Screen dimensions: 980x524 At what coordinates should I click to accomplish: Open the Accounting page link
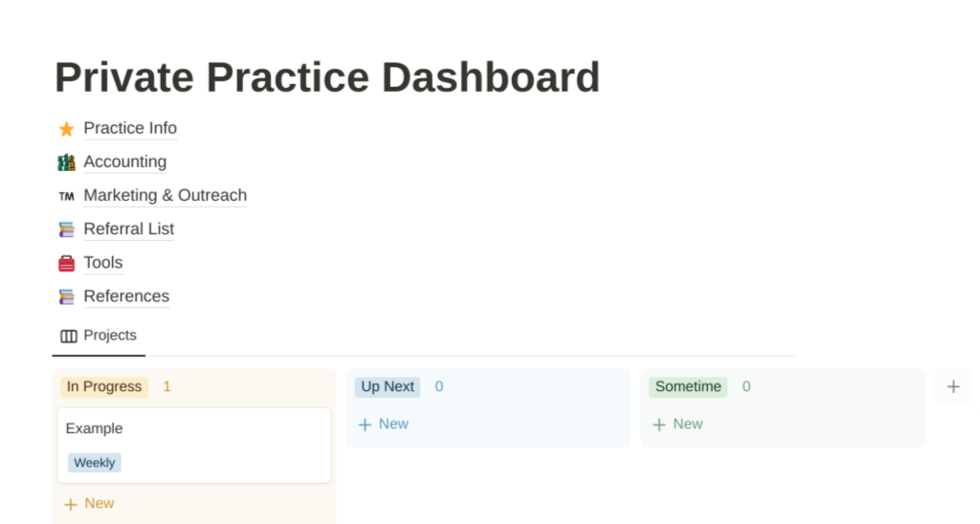(125, 162)
